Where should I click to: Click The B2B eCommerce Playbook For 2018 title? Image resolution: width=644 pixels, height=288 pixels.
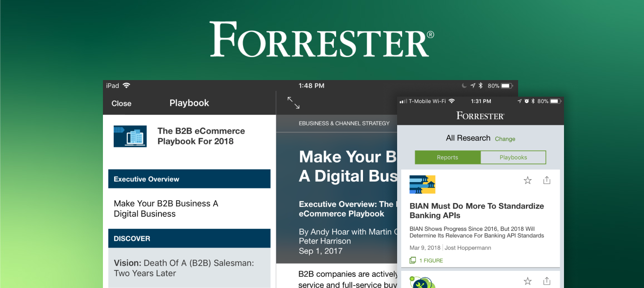pos(201,136)
